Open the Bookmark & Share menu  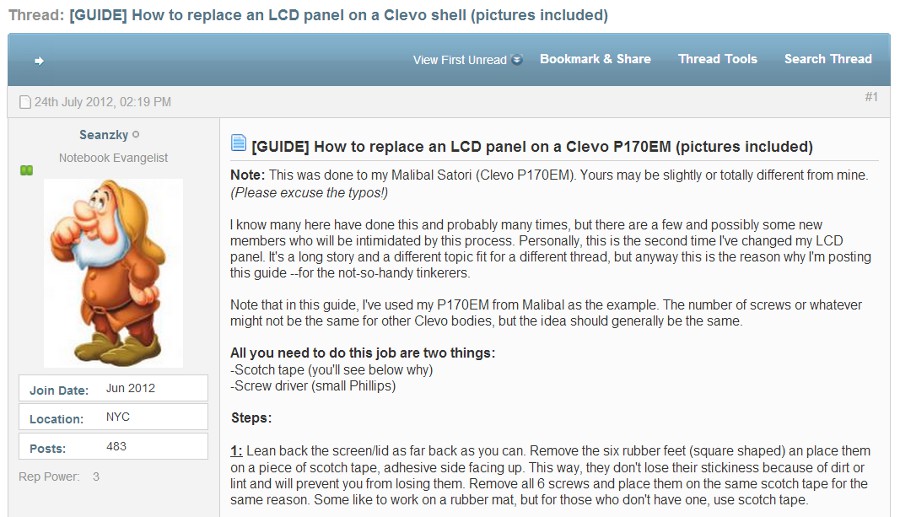595,59
